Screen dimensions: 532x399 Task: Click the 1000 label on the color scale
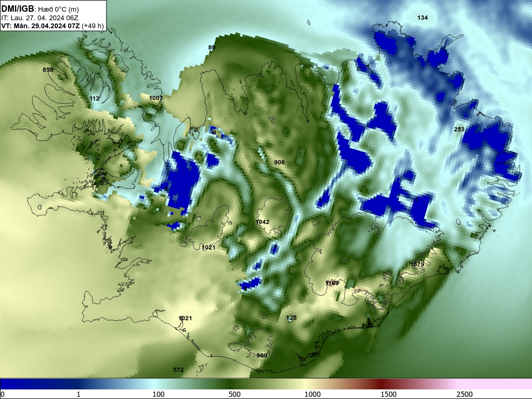tap(312, 394)
